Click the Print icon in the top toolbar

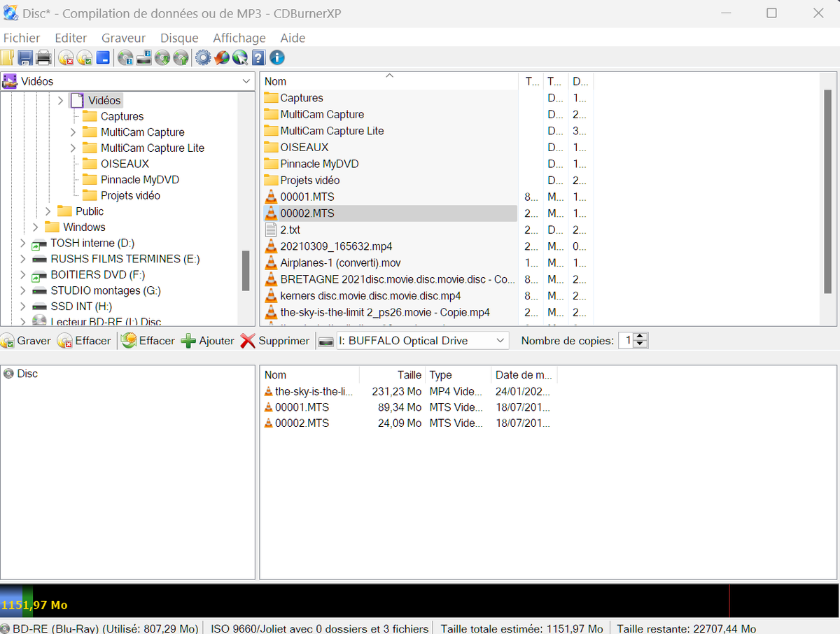(43, 58)
